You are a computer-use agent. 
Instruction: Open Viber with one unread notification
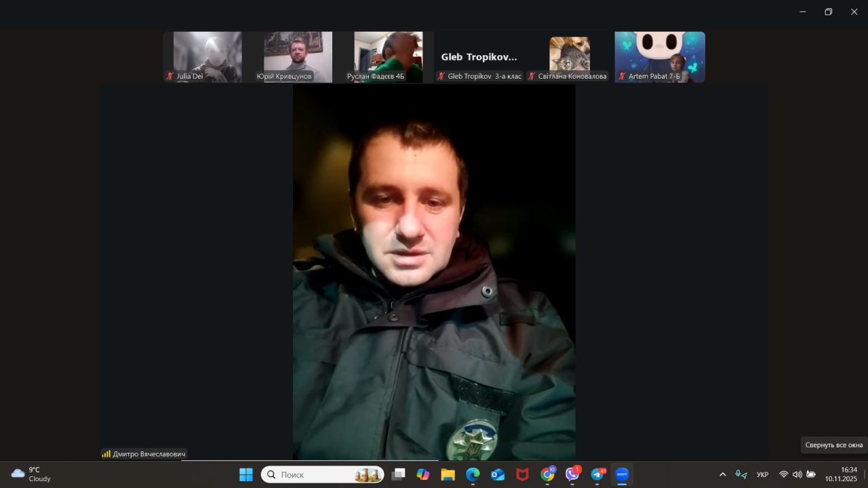click(x=572, y=474)
